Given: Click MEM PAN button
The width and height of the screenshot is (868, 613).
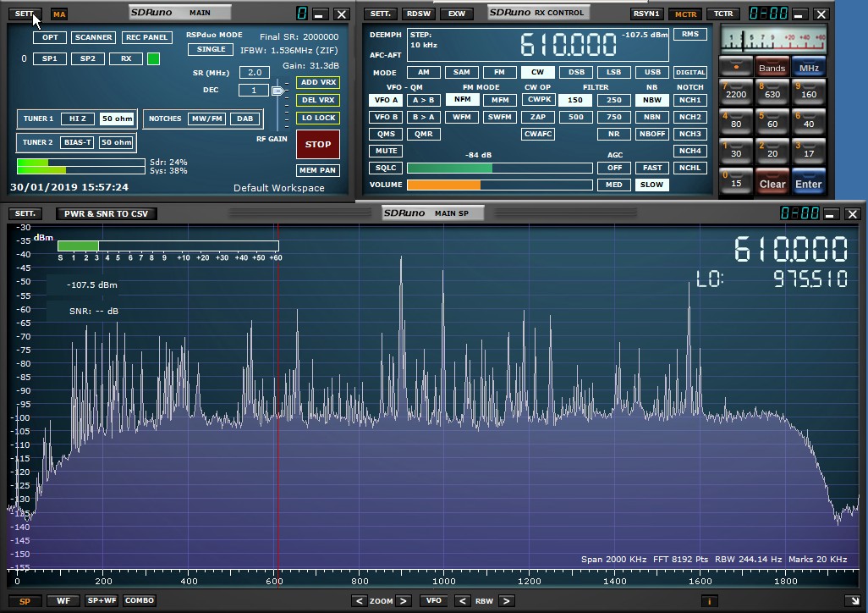Looking at the screenshot, I should point(318,170).
